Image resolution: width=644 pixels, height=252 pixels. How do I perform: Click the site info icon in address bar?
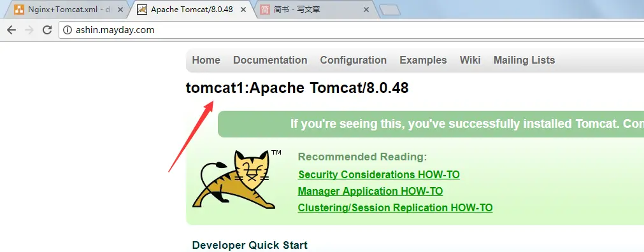tap(68, 30)
